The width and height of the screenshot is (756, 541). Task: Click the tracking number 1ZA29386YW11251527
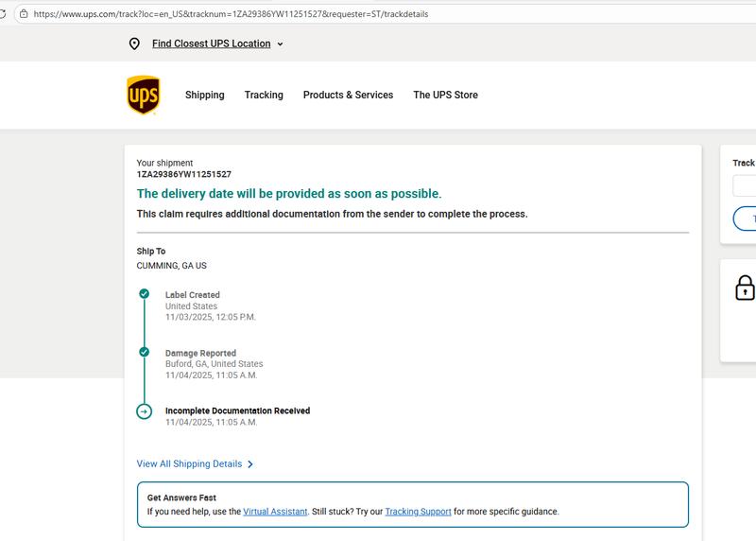point(184,175)
